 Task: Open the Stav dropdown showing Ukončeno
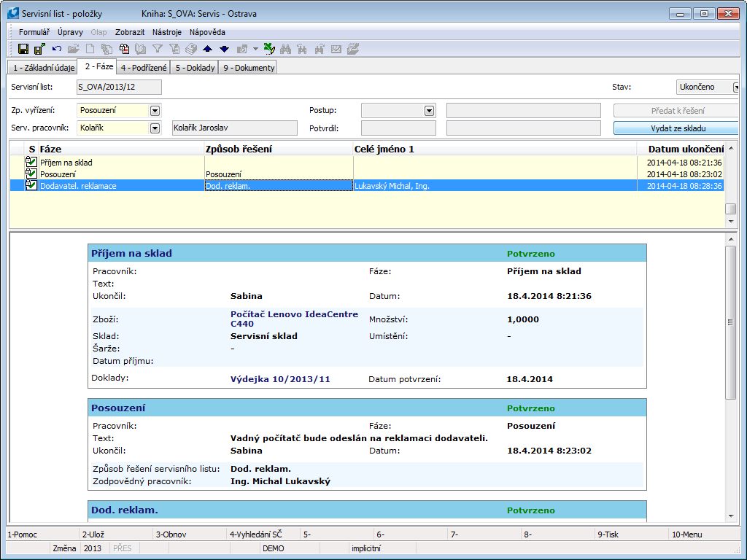pos(736,87)
